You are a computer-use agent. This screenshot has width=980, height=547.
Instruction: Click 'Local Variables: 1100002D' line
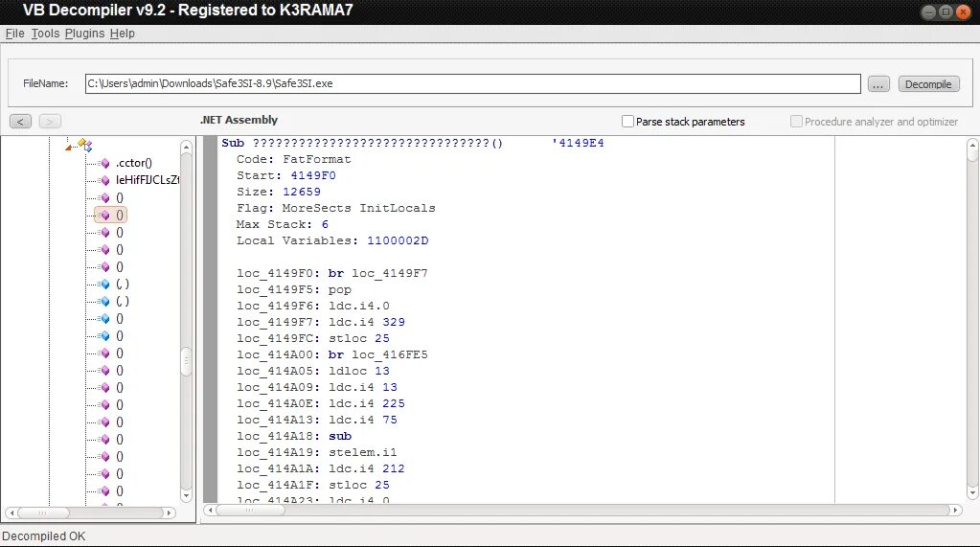(x=332, y=240)
